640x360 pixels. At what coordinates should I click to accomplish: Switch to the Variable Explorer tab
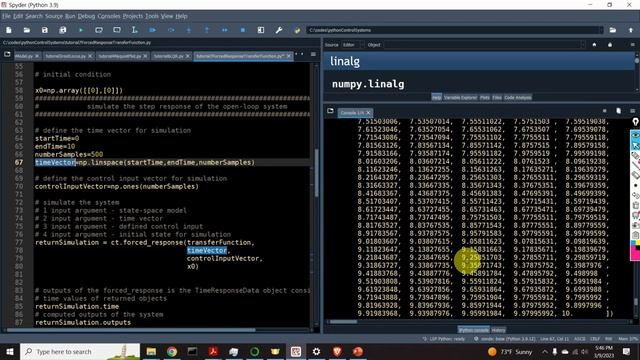(x=460, y=98)
